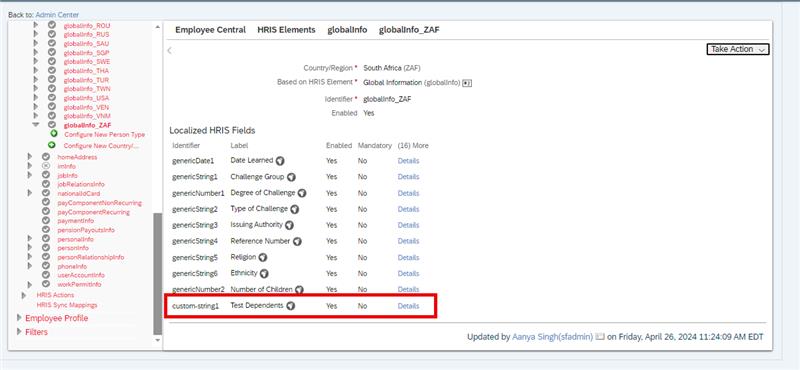Click checkmark icon next to paymentInfo
Image resolution: width=800 pixels, height=370 pixels.
[x=45, y=221]
